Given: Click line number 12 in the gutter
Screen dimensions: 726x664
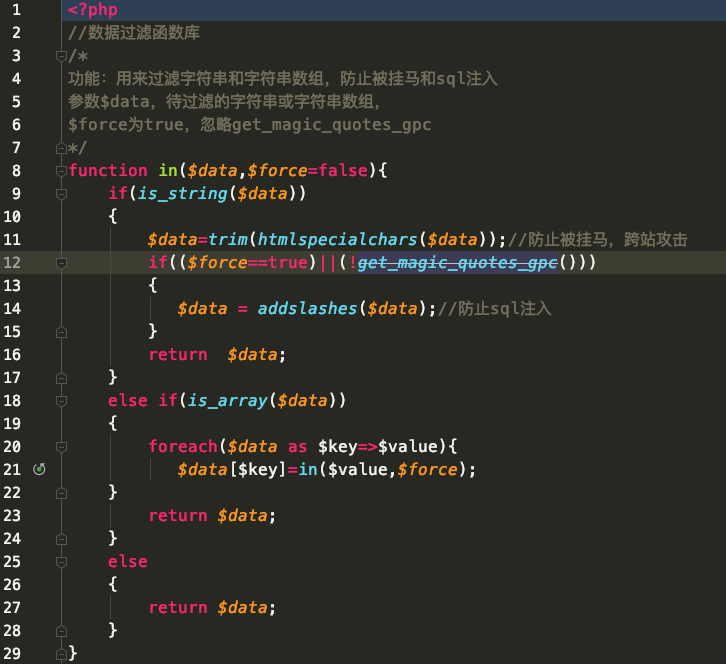Looking at the screenshot, I should coord(12,263).
